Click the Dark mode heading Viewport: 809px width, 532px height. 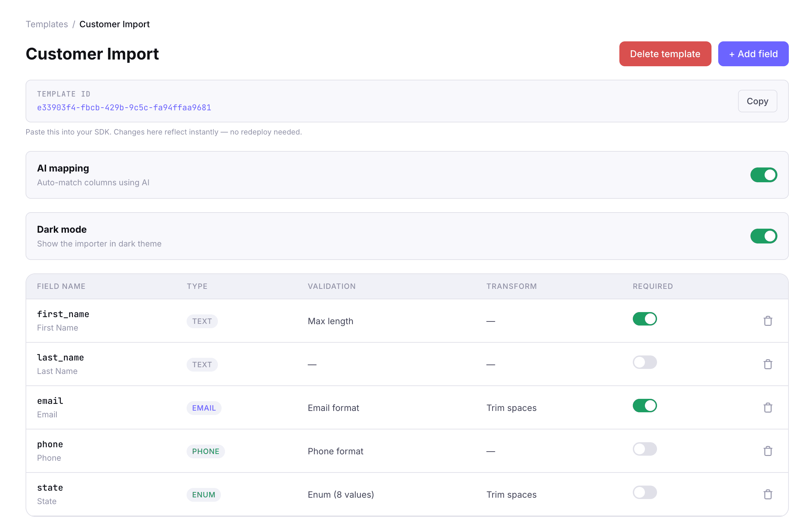point(62,229)
